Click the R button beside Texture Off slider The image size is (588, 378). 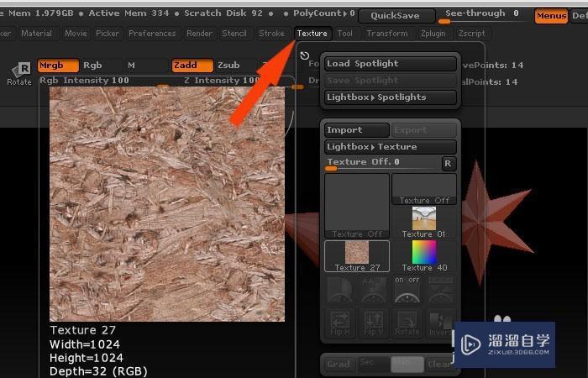click(x=449, y=164)
